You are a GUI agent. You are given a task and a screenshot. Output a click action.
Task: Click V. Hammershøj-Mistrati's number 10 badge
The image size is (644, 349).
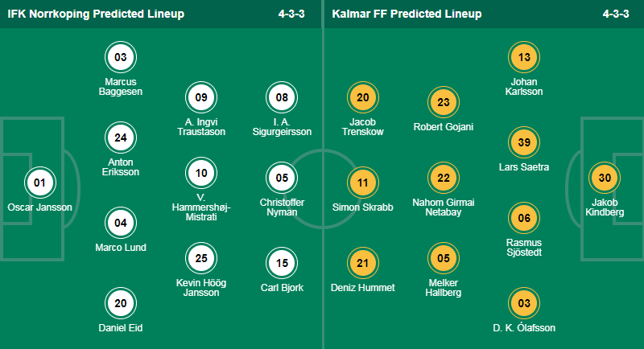pyautogui.click(x=200, y=173)
